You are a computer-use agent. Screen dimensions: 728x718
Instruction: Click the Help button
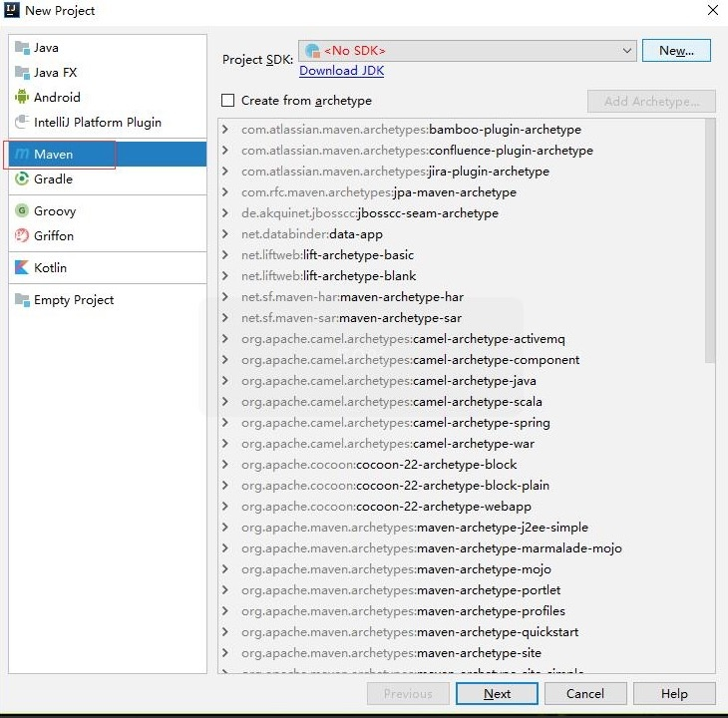point(674,693)
